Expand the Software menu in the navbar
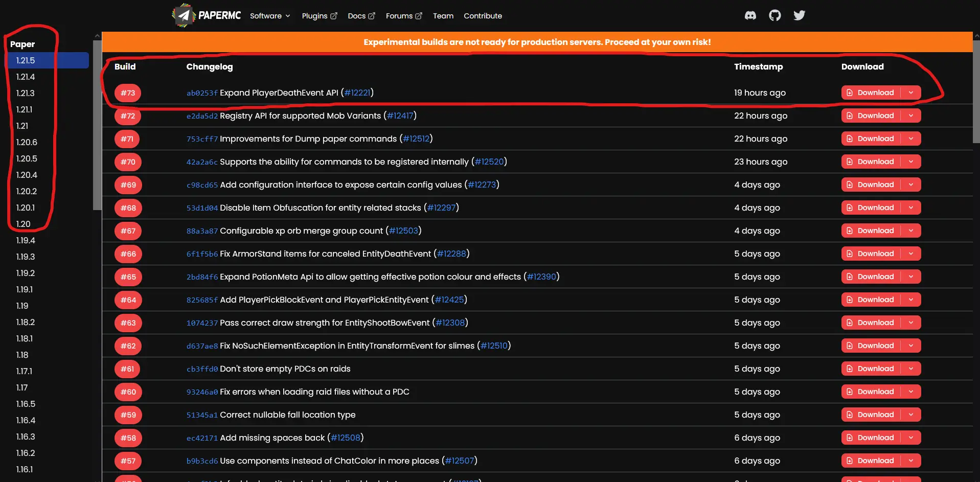 [x=270, y=16]
